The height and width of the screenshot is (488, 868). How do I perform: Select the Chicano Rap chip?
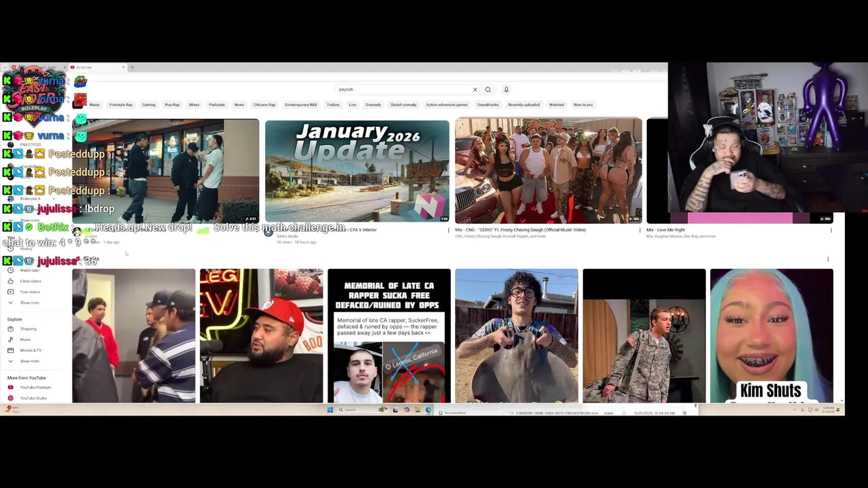click(x=264, y=105)
